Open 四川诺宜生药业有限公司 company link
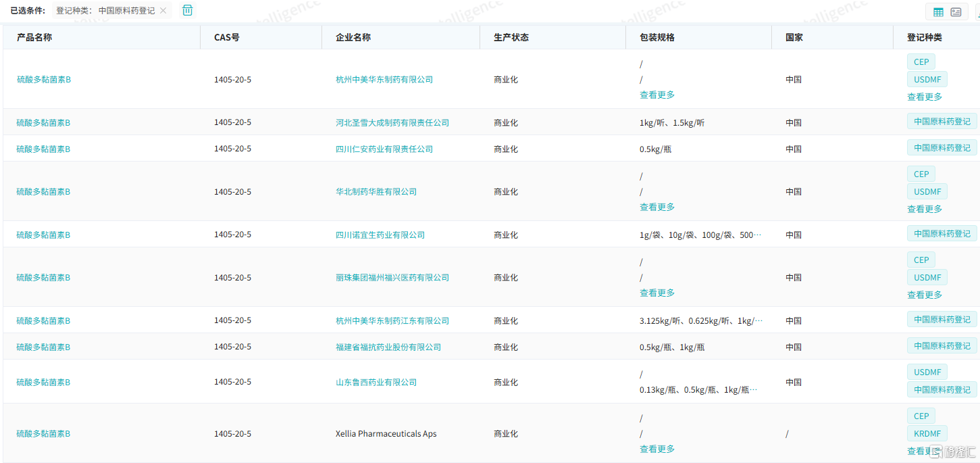Image resolution: width=980 pixels, height=463 pixels. tap(380, 235)
